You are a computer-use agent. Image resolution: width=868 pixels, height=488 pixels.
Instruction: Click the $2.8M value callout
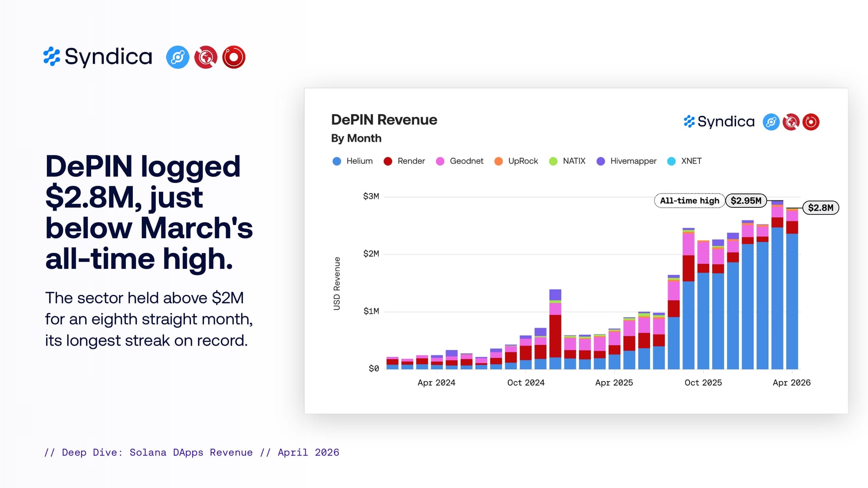[x=821, y=208]
